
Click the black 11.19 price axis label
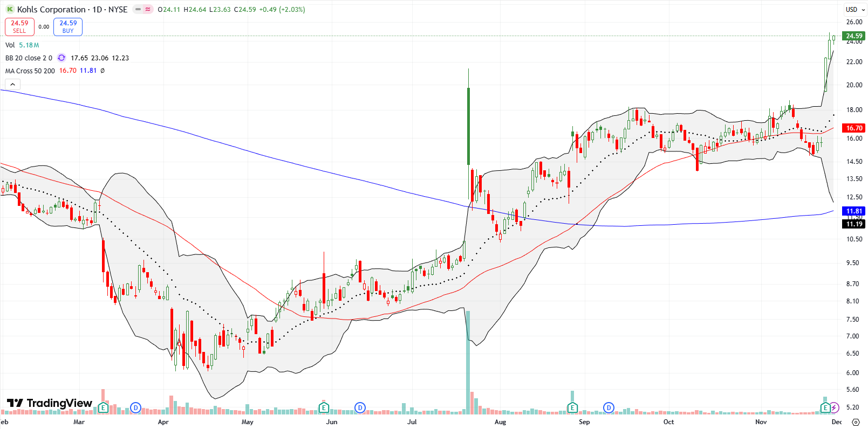click(854, 224)
